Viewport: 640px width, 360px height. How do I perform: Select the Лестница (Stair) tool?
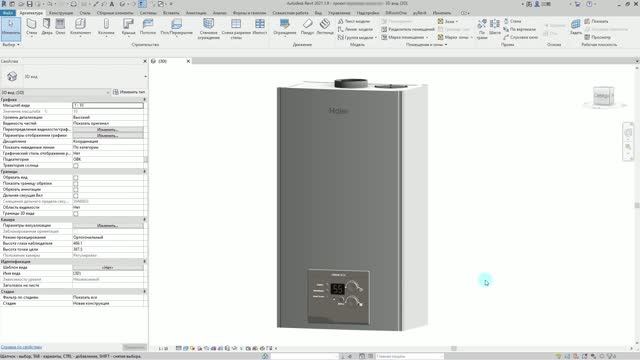pyautogui.click(x=325, y=27)
